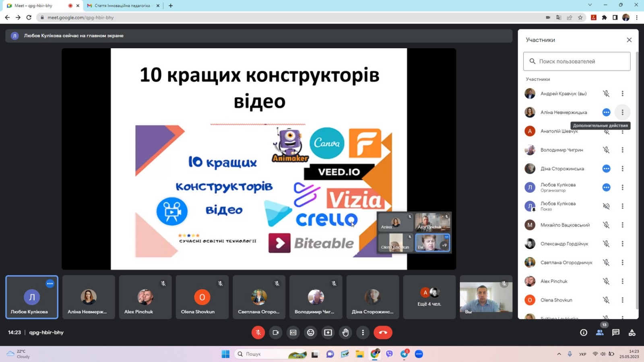Raise hand in the meeting
Image resolution: width=644 pixels, height=362 pixels.
(x=345, y=333)
